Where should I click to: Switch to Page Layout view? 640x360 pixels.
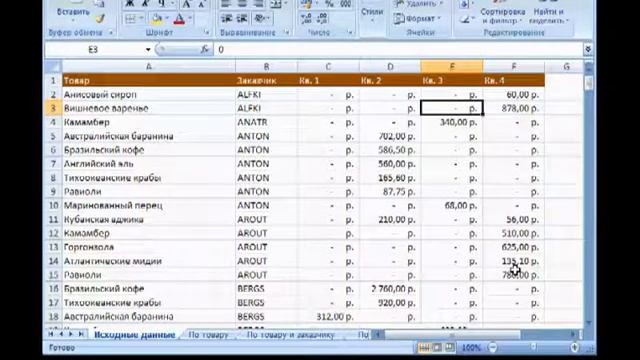click(x=437, y=348)
